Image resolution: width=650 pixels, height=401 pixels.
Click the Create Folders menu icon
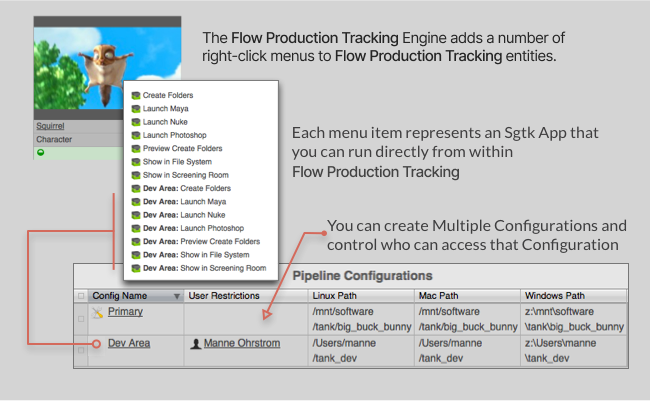tap(136, 95)
